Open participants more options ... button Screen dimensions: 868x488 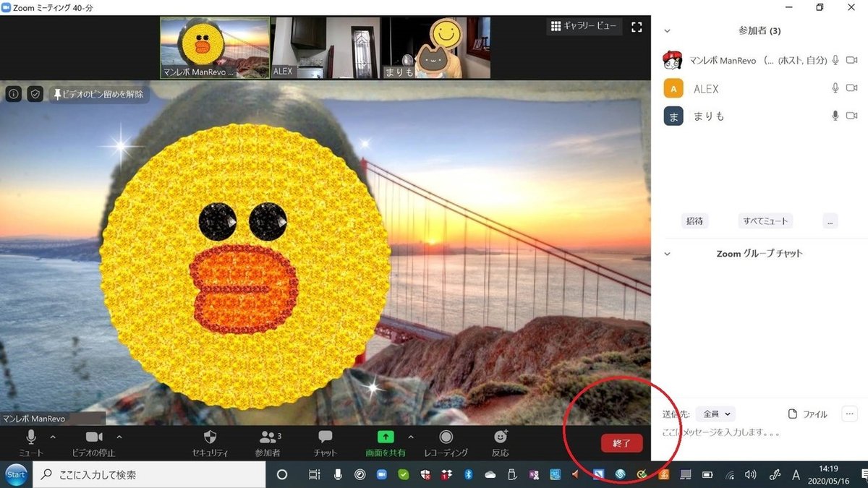[x=830, y=221]
